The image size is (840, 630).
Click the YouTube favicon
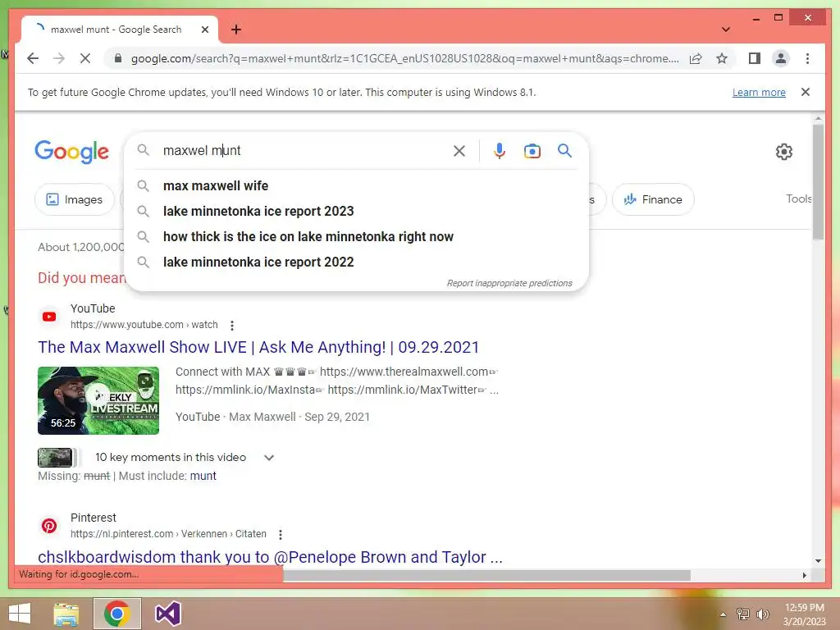tap(48, 317)
